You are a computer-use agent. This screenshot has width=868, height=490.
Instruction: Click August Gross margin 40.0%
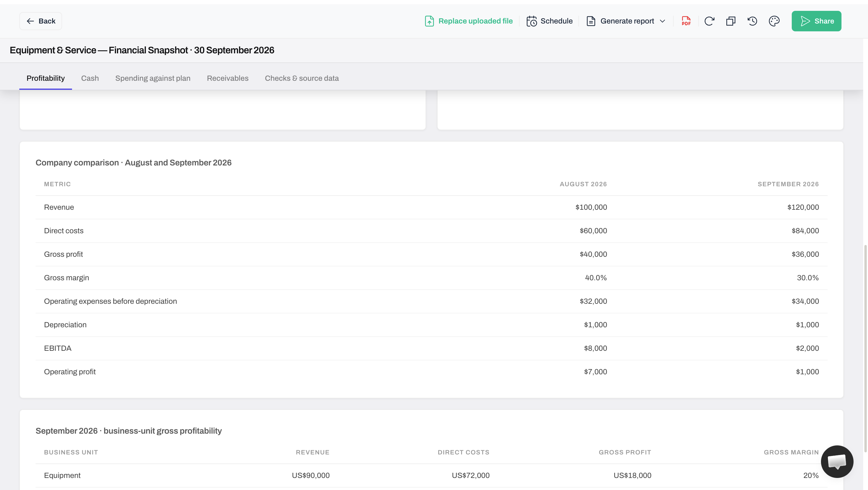(x=596, y=278)
